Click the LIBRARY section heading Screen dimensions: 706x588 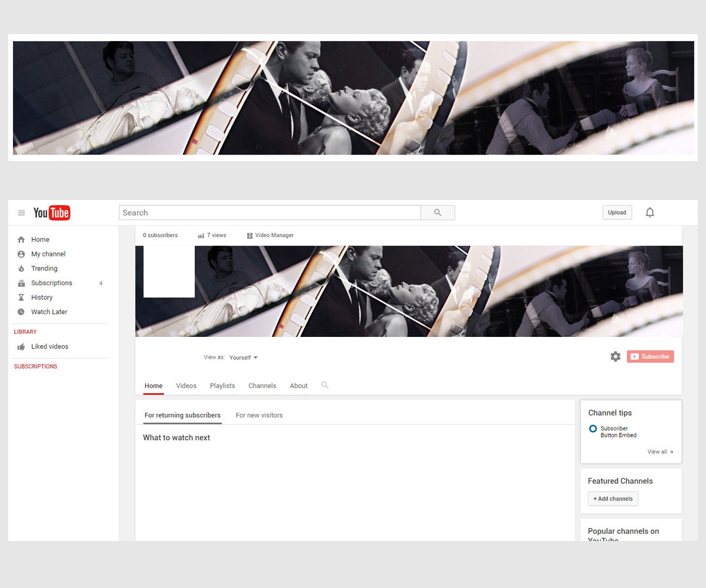point(25,332)
